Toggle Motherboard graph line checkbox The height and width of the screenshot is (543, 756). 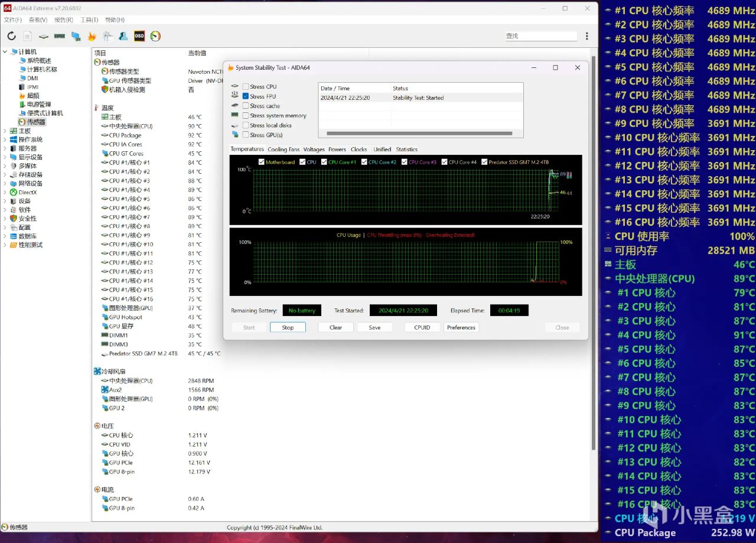click(x=262, y=162)
